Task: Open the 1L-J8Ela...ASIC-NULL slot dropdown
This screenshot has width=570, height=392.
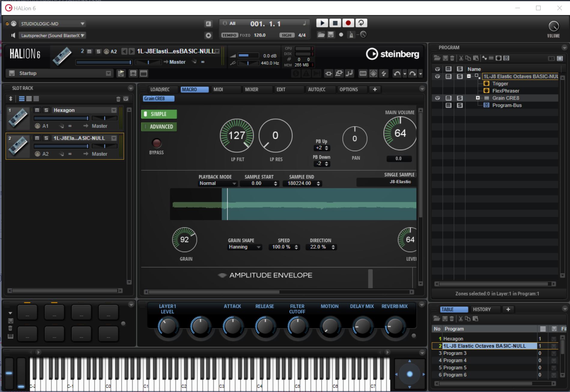Action: pos(114,138)
